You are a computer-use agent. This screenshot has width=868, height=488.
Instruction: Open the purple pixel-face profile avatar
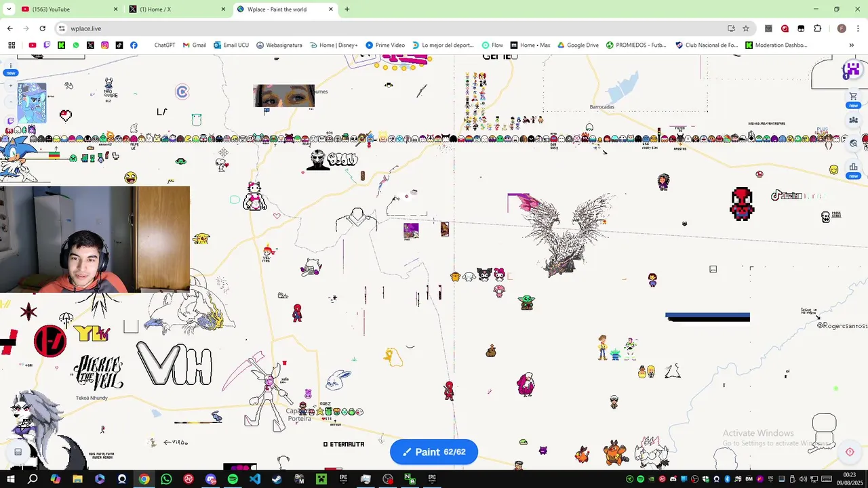[x=852, y=70]
